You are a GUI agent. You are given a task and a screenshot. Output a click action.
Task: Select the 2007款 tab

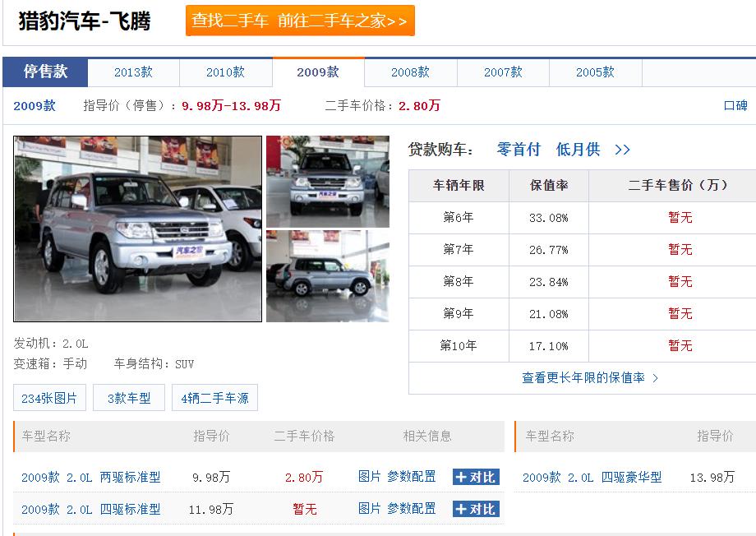coord(502,72)
